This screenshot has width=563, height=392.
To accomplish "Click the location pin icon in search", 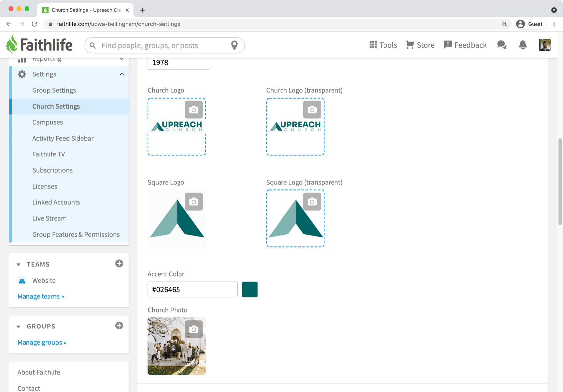I will pyautogui.click(x=234, y=45).
